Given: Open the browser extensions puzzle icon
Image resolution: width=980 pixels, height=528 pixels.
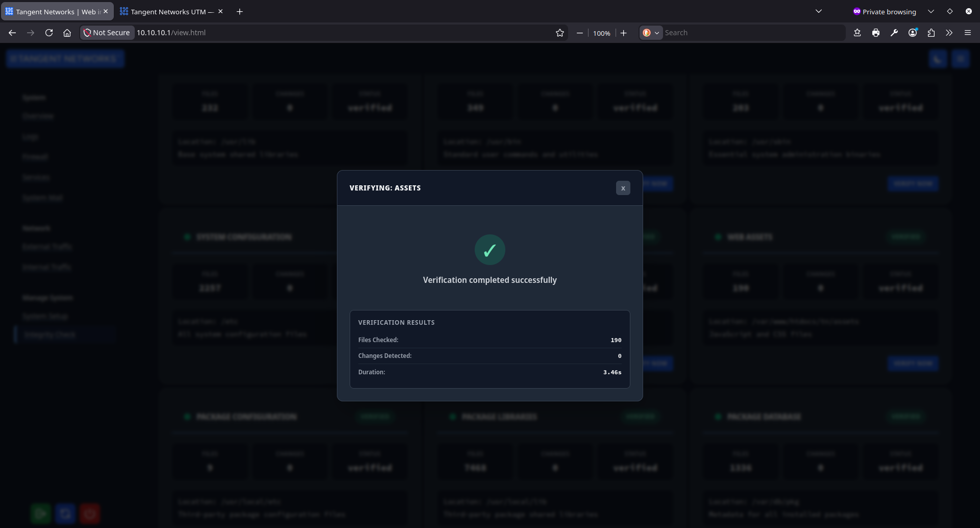Looking at the screenshot, I should (931, 32).
